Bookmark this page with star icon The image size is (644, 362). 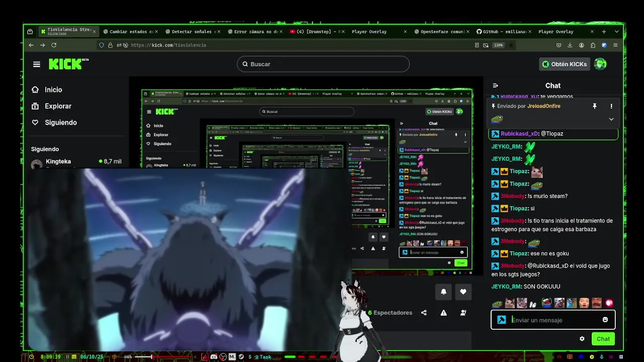click(511, 45)
